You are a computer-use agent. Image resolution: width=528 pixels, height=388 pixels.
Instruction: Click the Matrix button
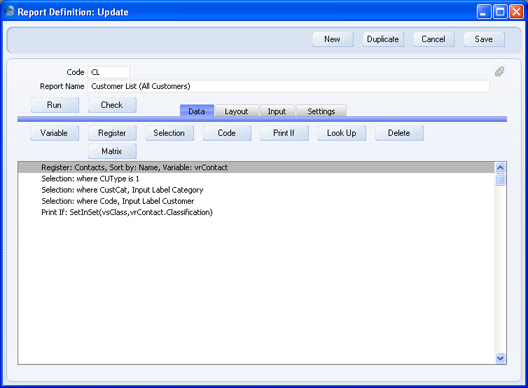pos(112,151)
